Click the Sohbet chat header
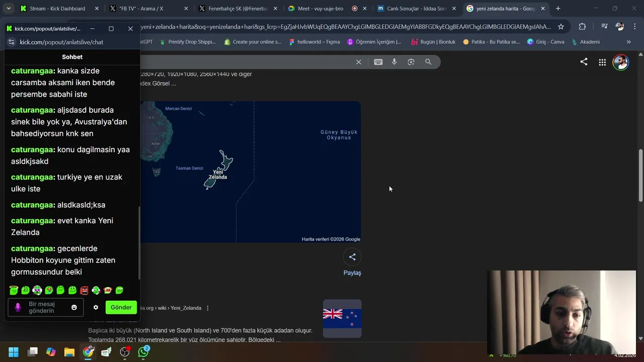The height and width of the screenshot is (362, 644). tap(72, 57)
